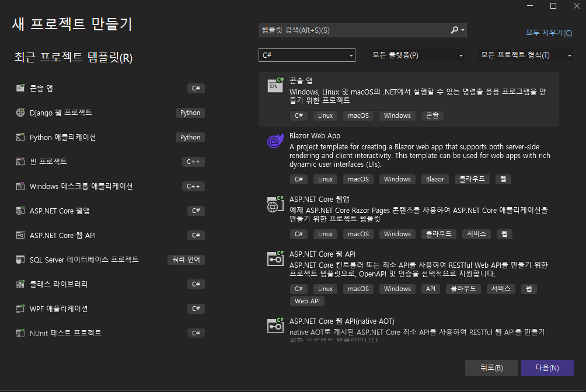Choose recent Python 애플리케이션 row
This screenshot has width=586, height=392.
[110, 137]
